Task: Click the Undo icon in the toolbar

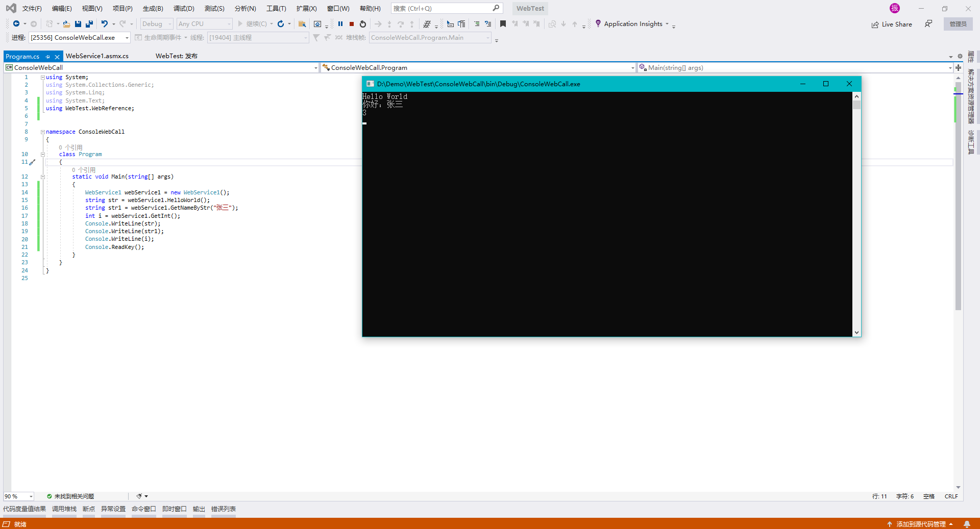Action: (x=105, y=24)
